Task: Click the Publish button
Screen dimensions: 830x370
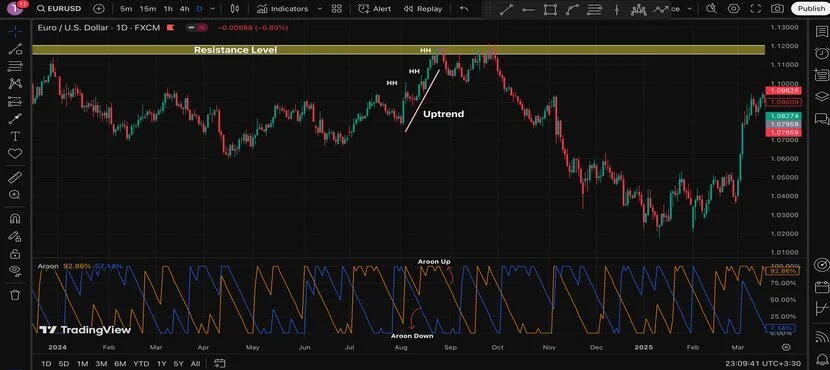Action: click(x=810, y=8)
